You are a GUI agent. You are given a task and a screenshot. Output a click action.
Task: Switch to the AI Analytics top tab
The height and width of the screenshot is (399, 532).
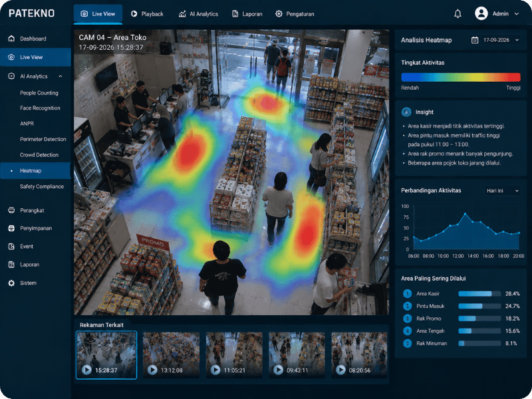coord(198,14)
